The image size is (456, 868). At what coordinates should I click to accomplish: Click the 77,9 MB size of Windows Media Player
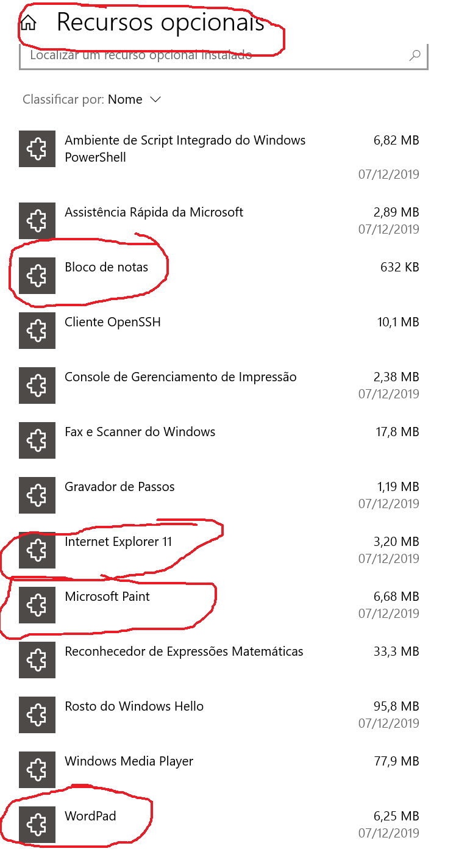pyautogui.click(x=396, y=761)
